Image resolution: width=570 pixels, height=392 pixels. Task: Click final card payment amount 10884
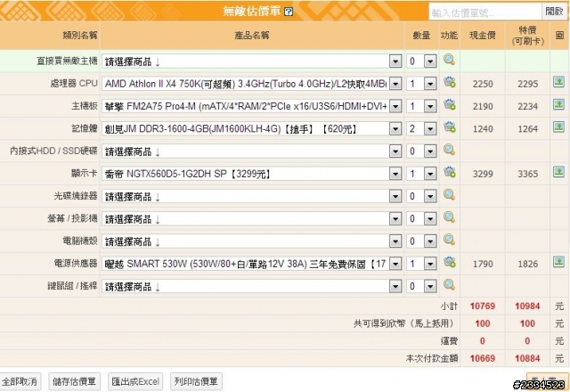click(x=527, y=358)
